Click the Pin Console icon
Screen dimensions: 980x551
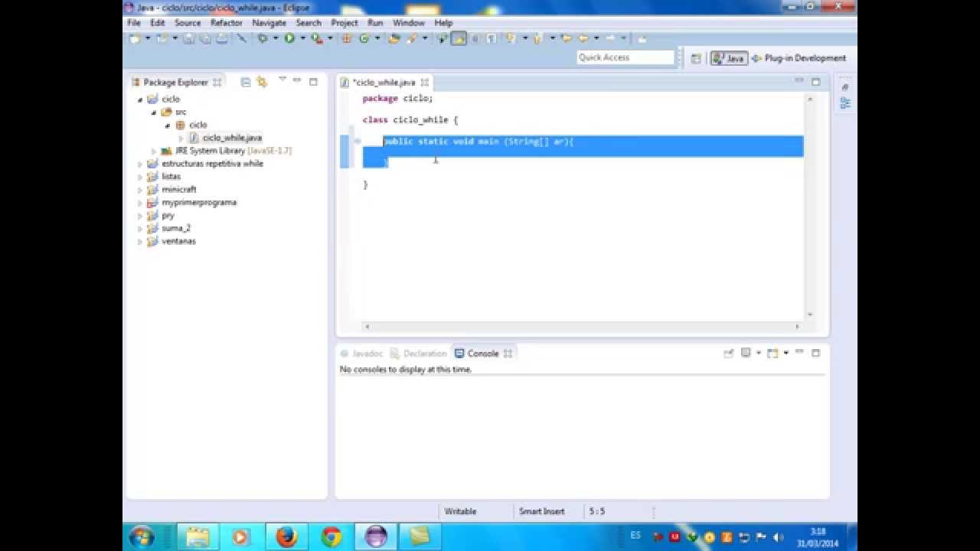coord(728,353)
